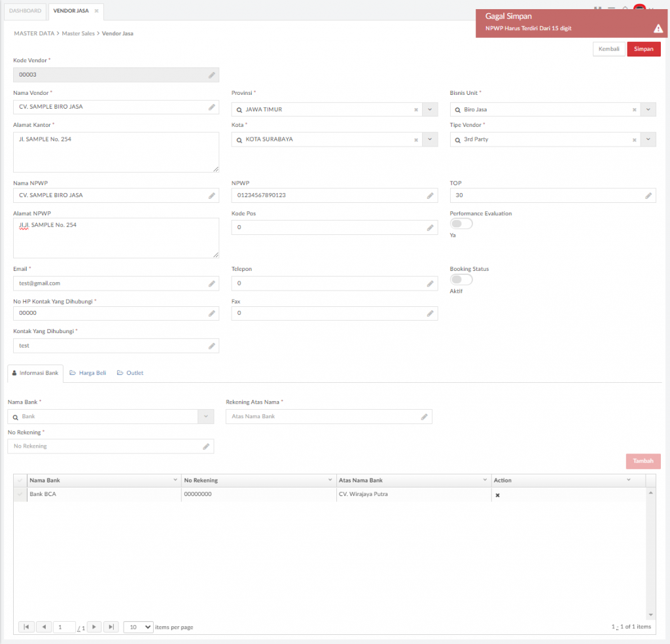
Task: Click the Gagal Simpan notification title
Action: tap(508, 16)
